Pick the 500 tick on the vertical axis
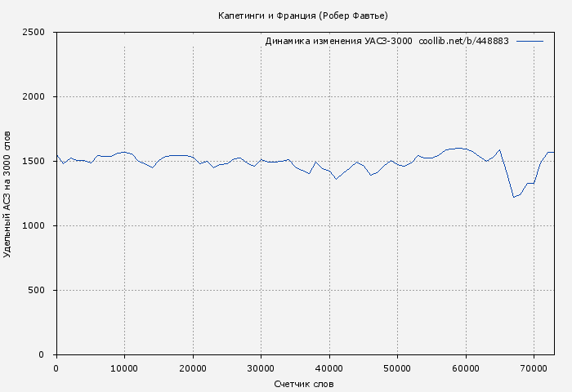 coord(41,291)
